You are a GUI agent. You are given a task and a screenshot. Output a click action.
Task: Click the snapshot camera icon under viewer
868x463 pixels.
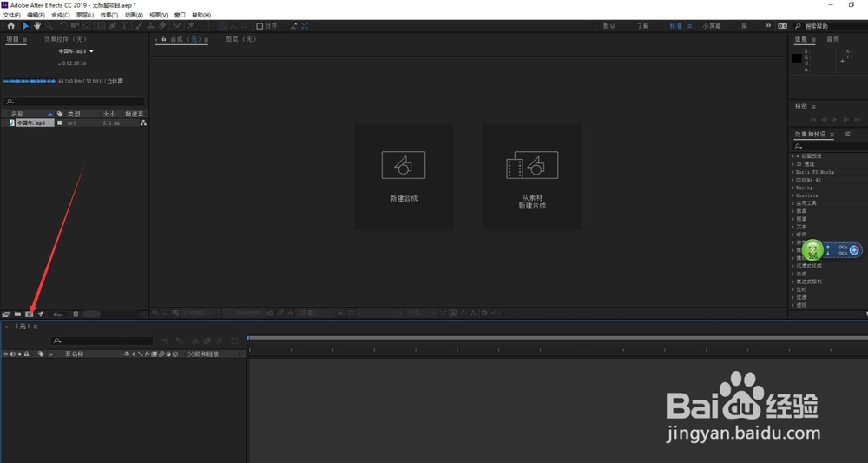tap(270, 313)
